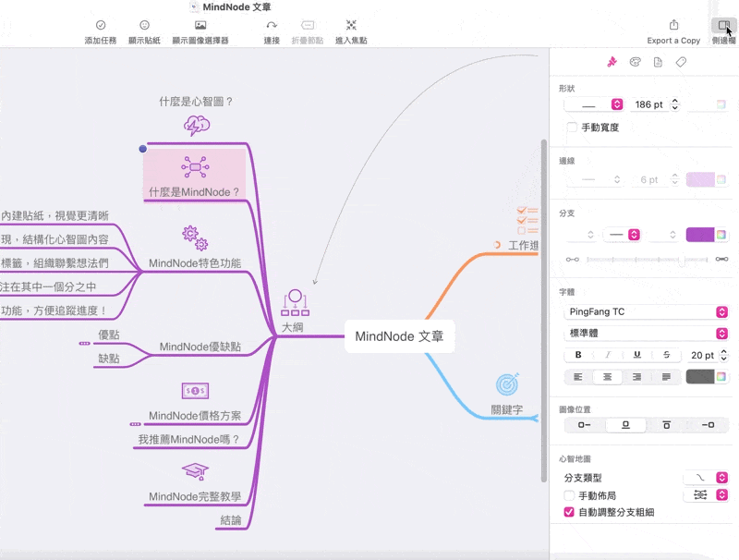This screenshot has width=739, height=560.
Task: Center align the node text
Action: [x=608, y=377]
